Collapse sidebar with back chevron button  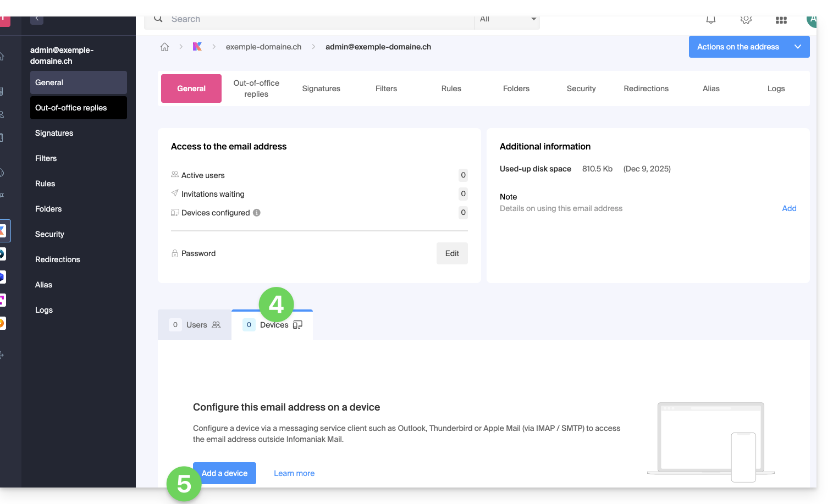click(x=37, y=19)
